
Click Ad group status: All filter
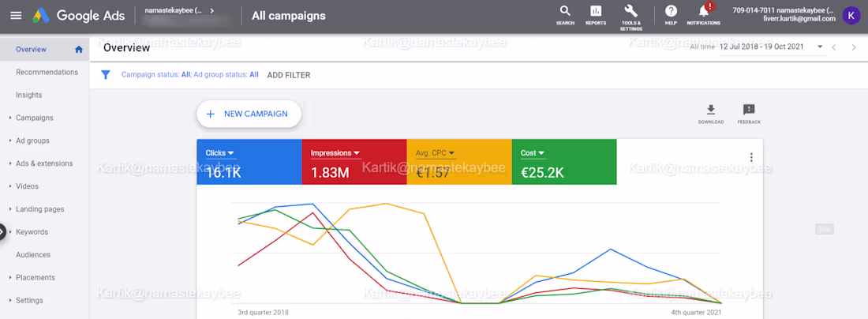226,75
